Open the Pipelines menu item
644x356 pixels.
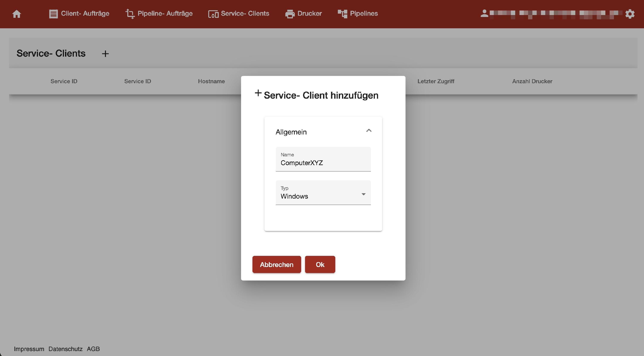363,14
